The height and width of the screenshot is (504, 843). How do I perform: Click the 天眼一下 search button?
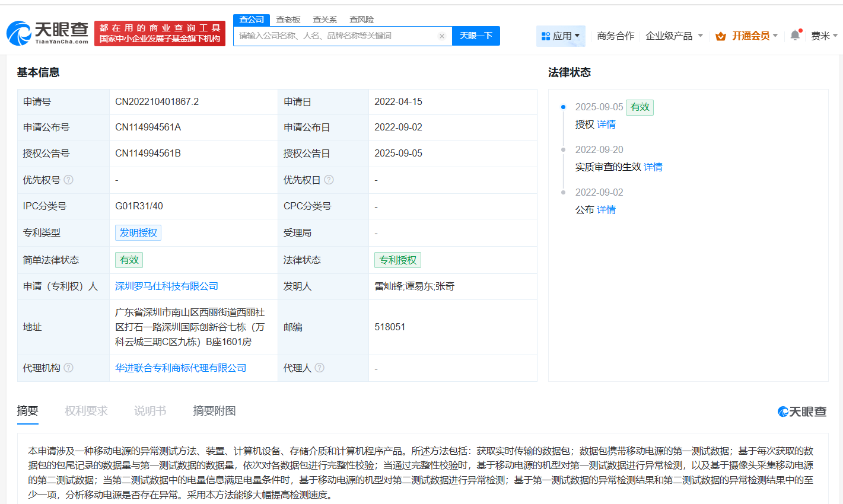pos(476,36)
